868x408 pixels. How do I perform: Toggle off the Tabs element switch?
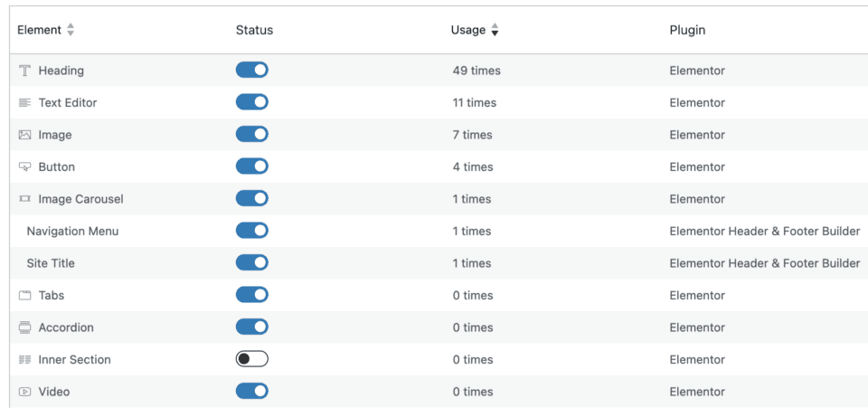point(252,295)
